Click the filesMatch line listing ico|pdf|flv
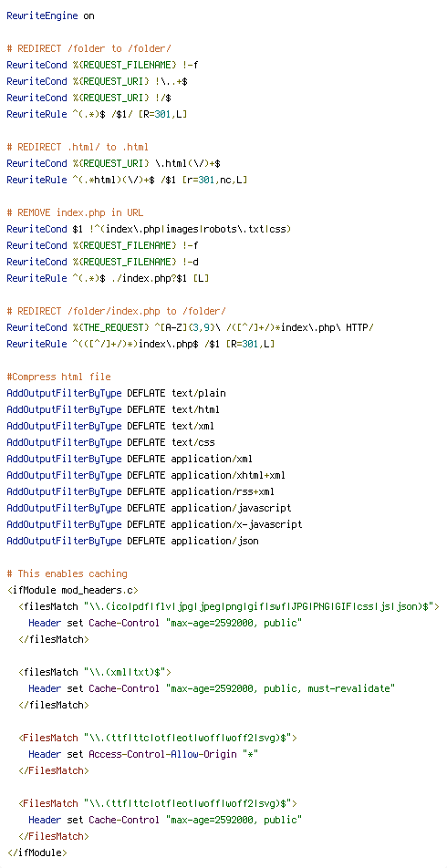 click(229, 606)
